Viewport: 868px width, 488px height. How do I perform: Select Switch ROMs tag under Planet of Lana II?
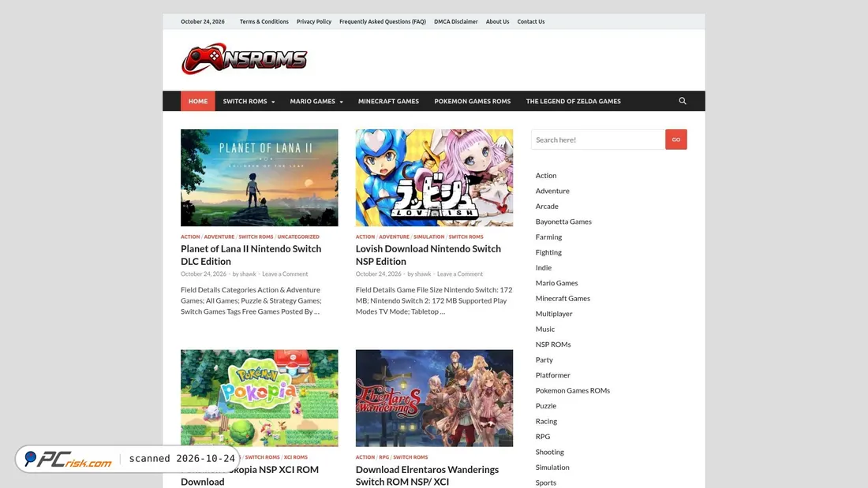[256, 237]
